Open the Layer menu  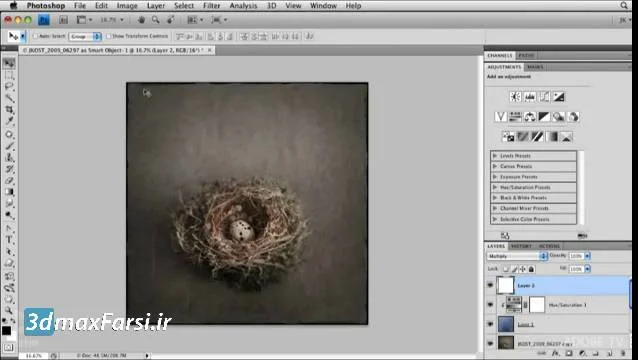[156, 6]
